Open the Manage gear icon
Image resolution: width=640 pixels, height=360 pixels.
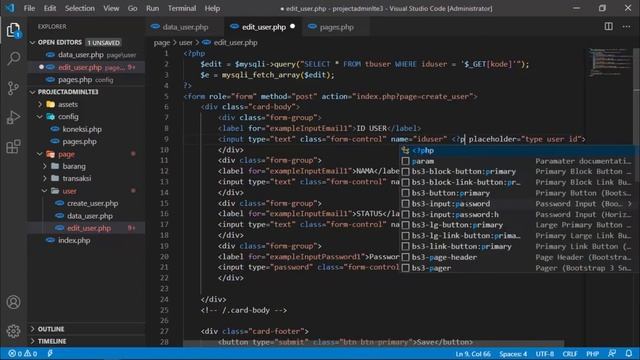13,331
